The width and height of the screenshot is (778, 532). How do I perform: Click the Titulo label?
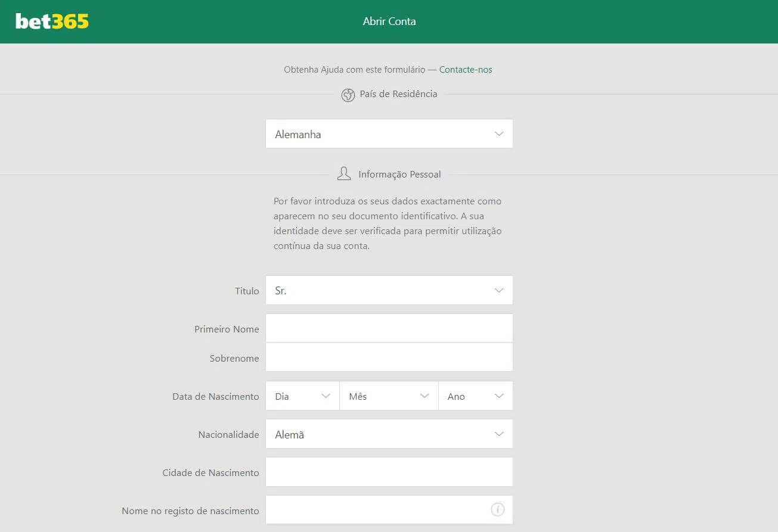[x=247, y=291]
